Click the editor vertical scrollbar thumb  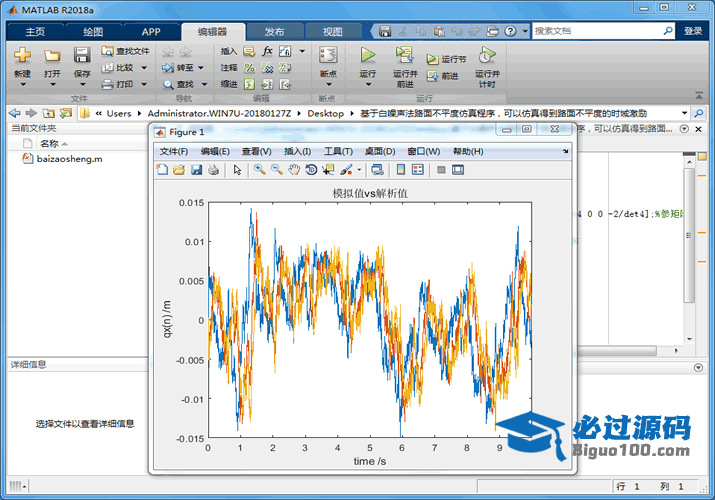click(689, 235)
